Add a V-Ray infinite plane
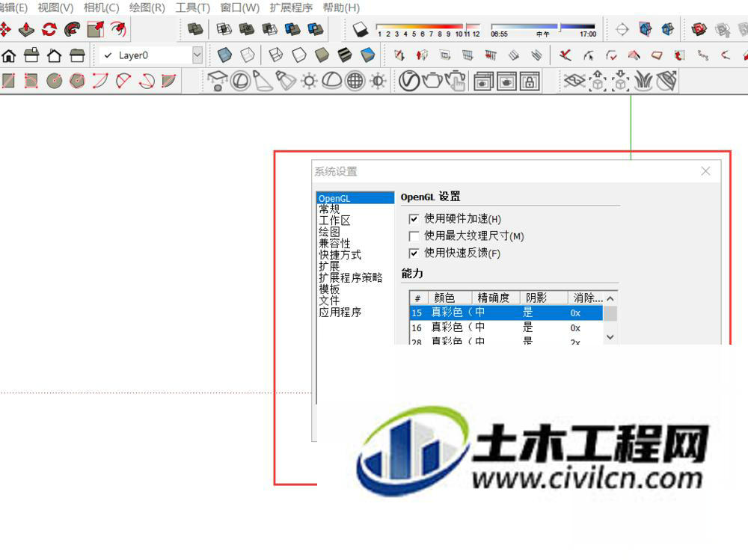 pyautogui.click(x=574, y=81)
